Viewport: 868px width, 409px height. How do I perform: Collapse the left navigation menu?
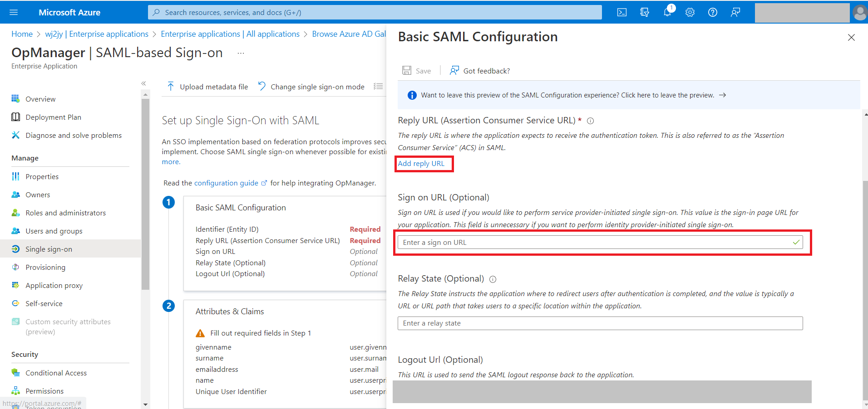click(143, 83)
